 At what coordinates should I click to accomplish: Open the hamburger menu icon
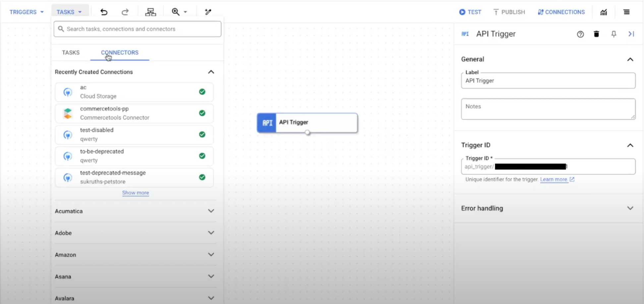pyautogui.click(x=626, y=12)
